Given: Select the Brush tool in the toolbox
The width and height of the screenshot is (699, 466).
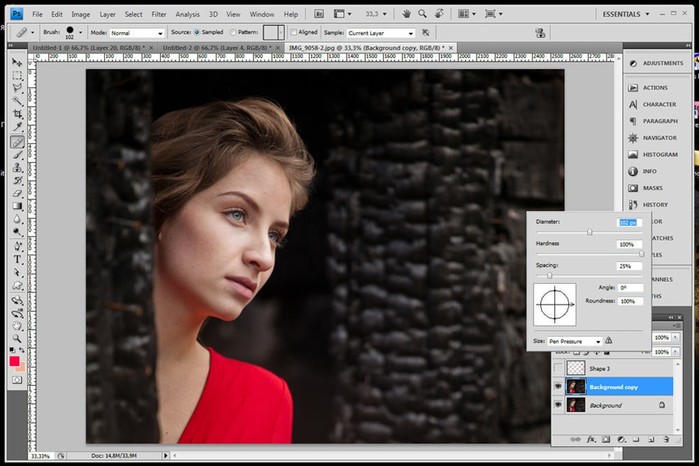Looking at the screenshot, I should click(17, 155).
